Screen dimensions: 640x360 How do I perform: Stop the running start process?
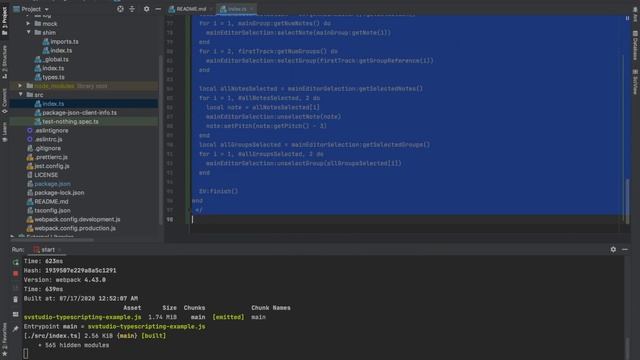point(16,274)
